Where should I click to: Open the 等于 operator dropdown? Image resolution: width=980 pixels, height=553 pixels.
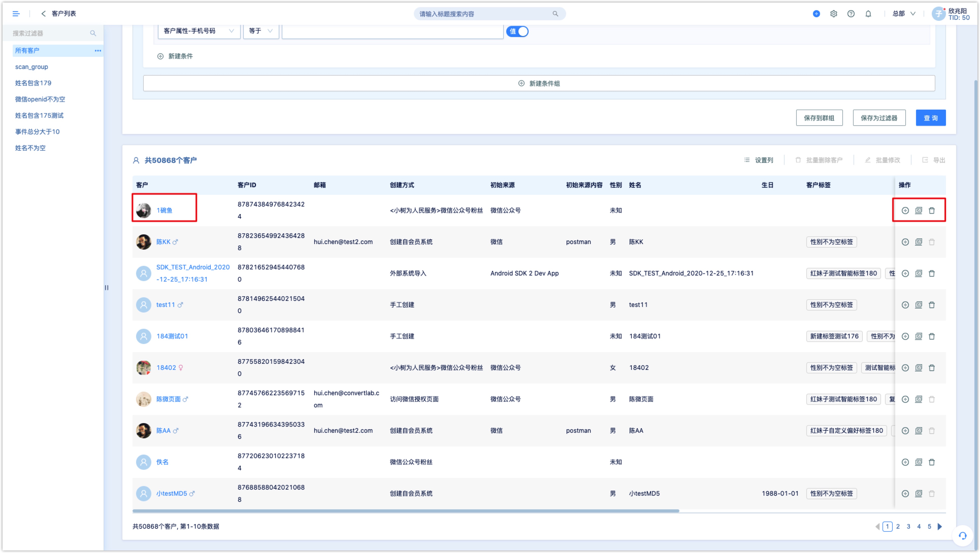(x=261, y=31)
